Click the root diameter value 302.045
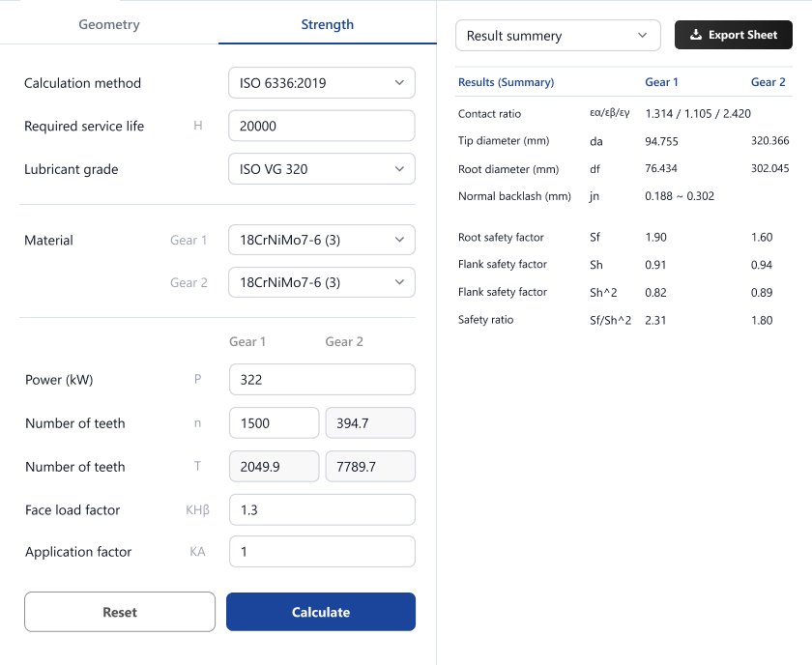812x665 pixels. [x=770, y=168]
